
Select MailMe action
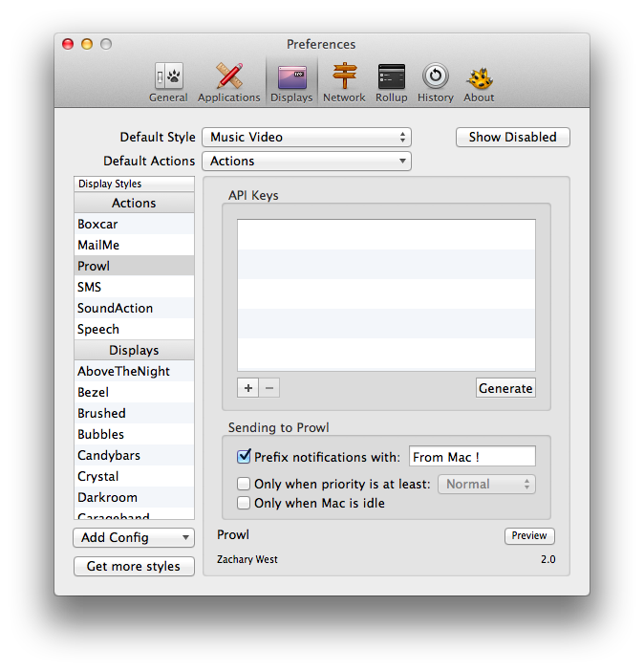[134, 245]
